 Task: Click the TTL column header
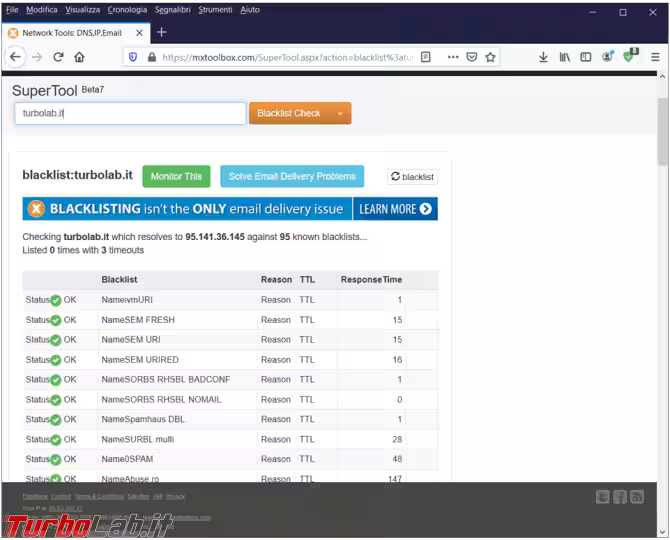pos(307,280)
